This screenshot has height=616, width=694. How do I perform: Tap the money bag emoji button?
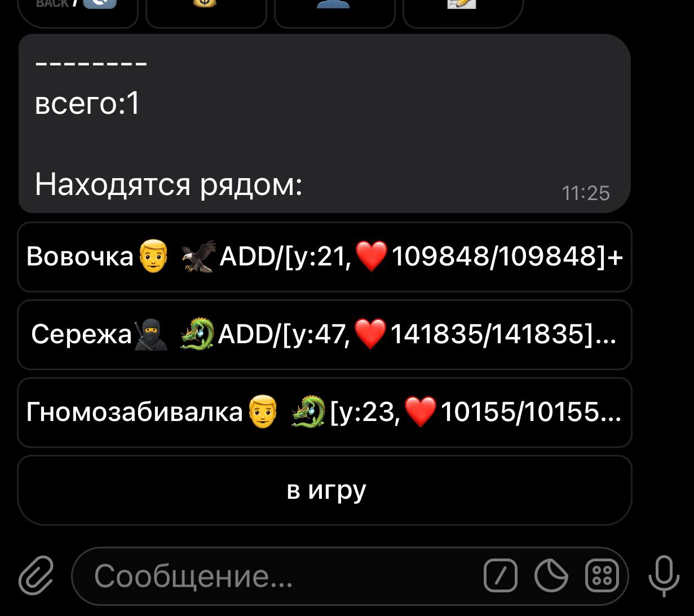(206, 11)
